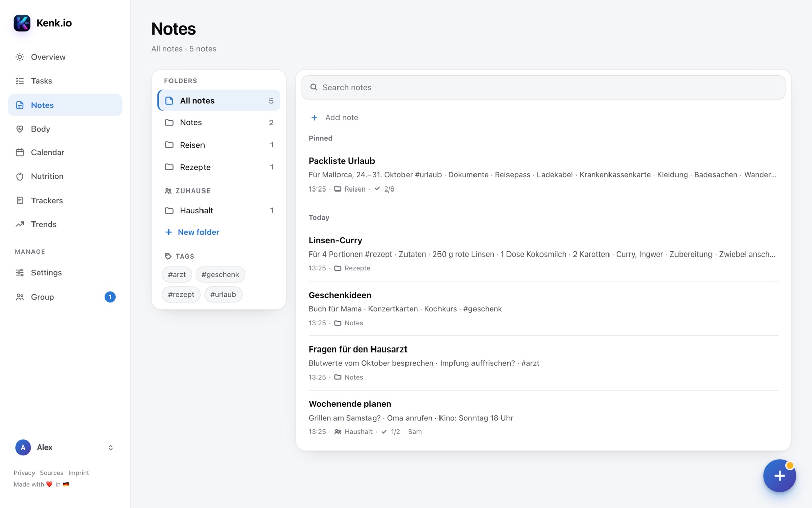
Task: Open Body via the heart shield icon
Action: coord(20,129)
